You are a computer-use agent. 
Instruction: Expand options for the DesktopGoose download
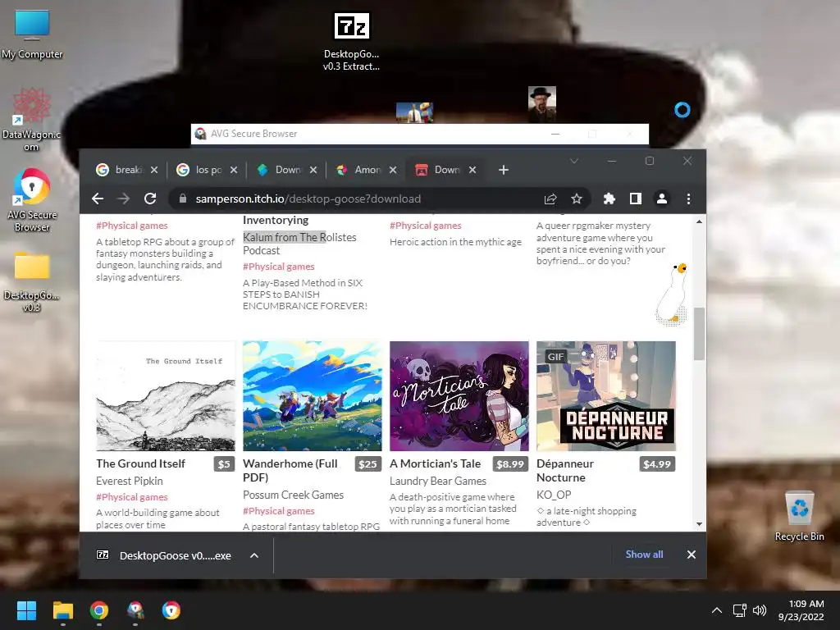point(254,555)
